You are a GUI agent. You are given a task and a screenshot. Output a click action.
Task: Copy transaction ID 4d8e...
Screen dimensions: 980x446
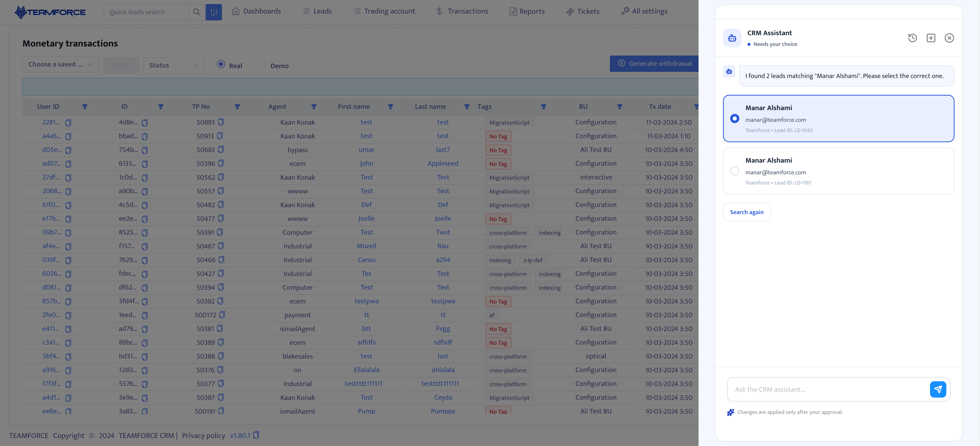(145, 123)
